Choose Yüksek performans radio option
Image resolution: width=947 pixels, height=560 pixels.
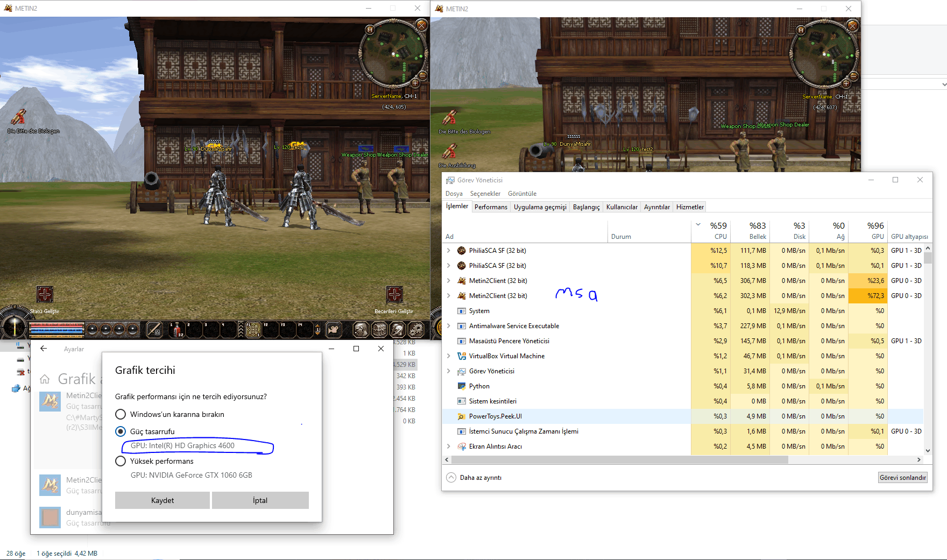point(121,461)
